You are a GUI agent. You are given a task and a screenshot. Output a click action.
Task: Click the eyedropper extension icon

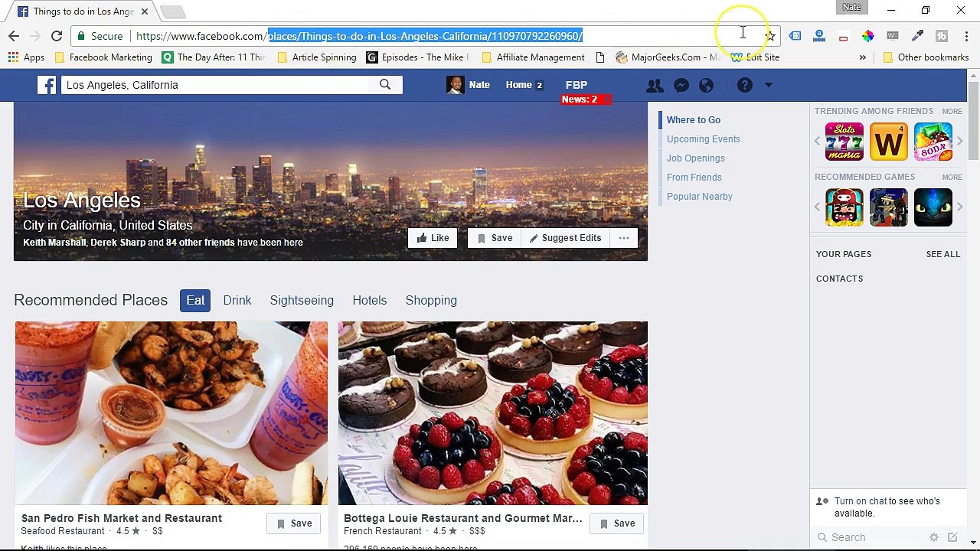[917, 36]
